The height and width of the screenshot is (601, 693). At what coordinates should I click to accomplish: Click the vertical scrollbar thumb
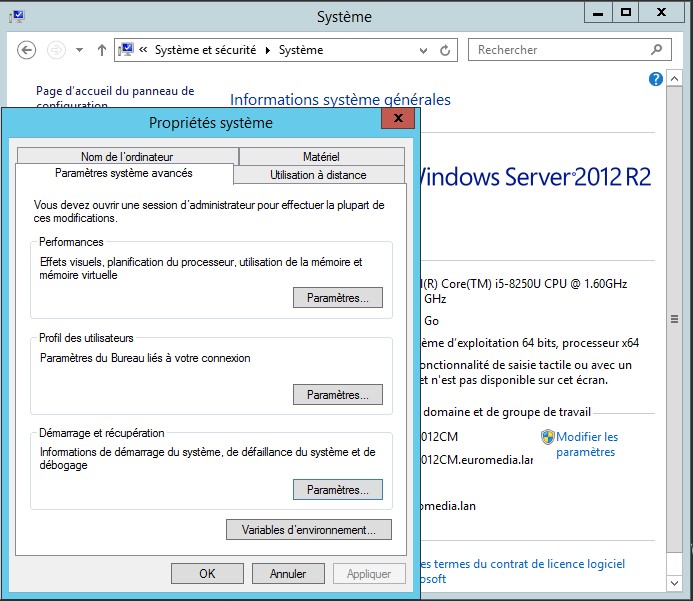674,319
